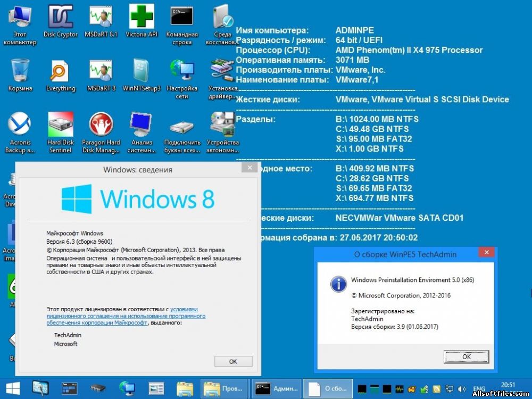Click the blue info icon in About dialog
This screenshot has height=399, width=532.
click(x=338, y=284)
